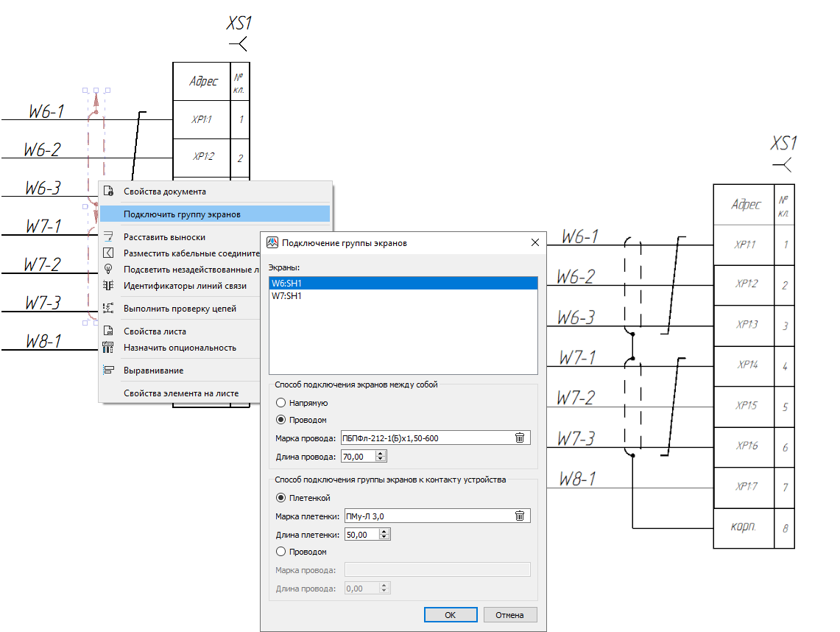Select the Плетенкой radio button
This screenshot has height=632, width=840.
280,498
